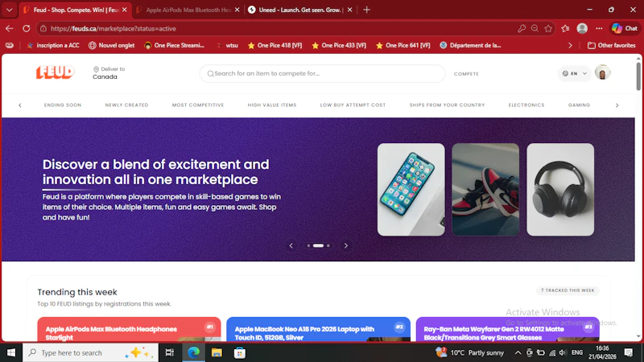Open inscription a ACC bookmark
The image size is (644, 362).
coord(53,45)
